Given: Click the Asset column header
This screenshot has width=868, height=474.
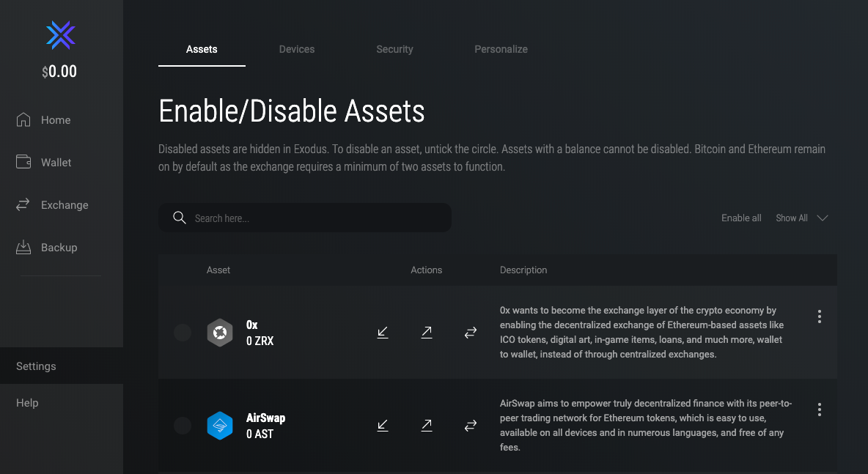Looking at the screenshot, I should coord(218,270).
